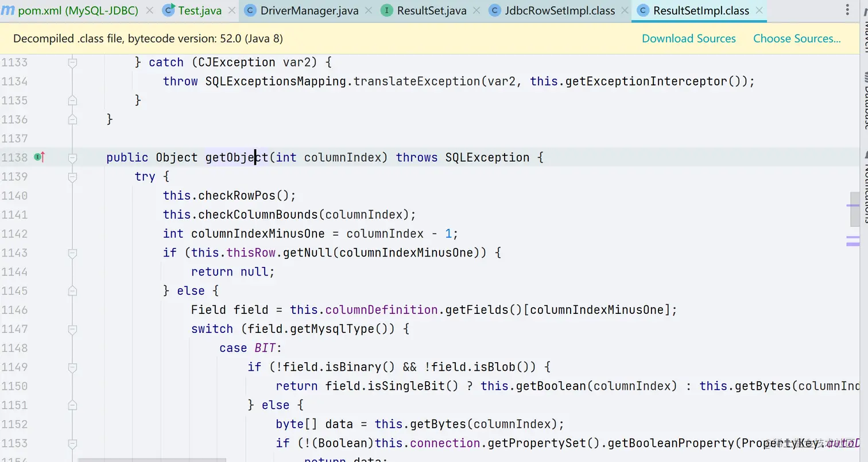The width and height of the screenshot is (868, 462).
Task: Click translateException on line 1134
Action: pyautogui.click(x=417, y=81)
